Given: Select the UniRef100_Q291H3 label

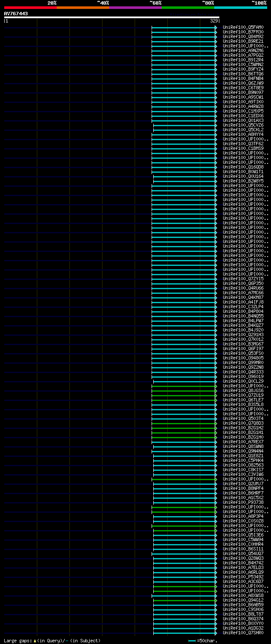Looking at the screenshot, I should [x=243, y=335].
